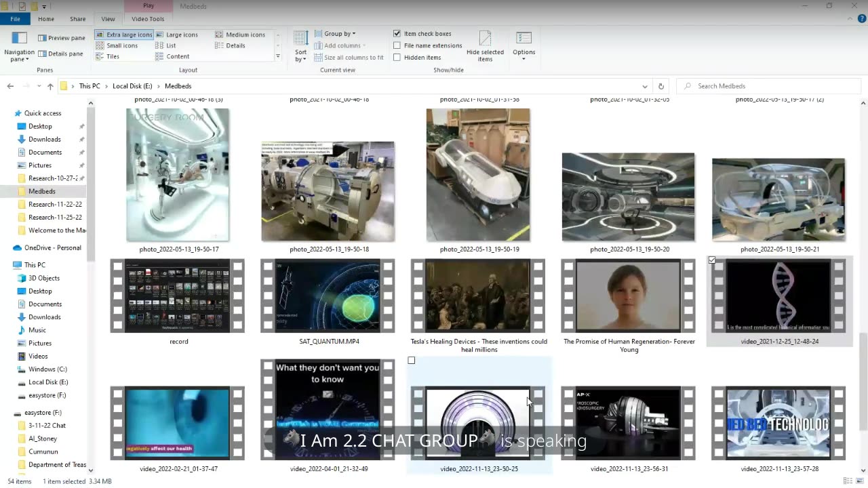Switch to details view status icon
This screenshot has width=868, height=488.
pyautogui.click(x=846, y=481)
